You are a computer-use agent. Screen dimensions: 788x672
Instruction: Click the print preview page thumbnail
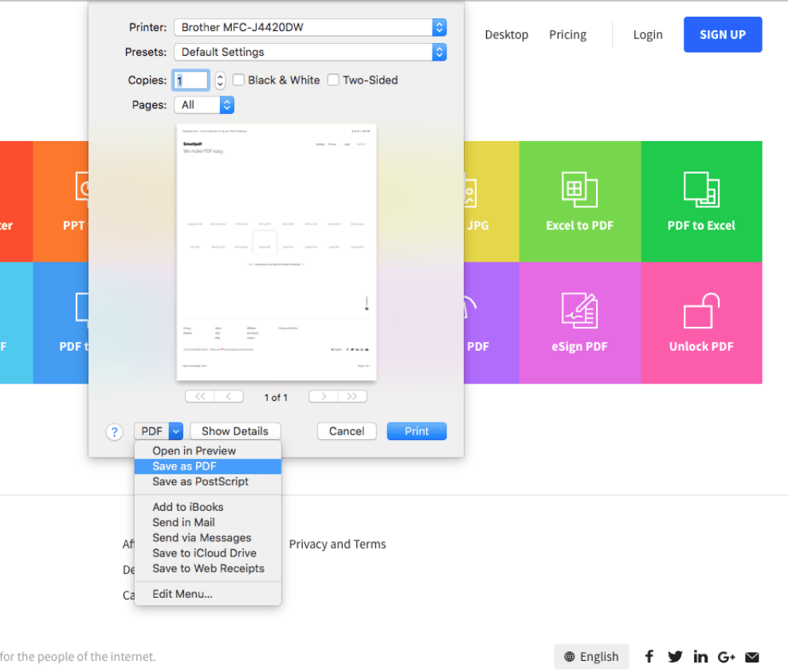[276, 253]
